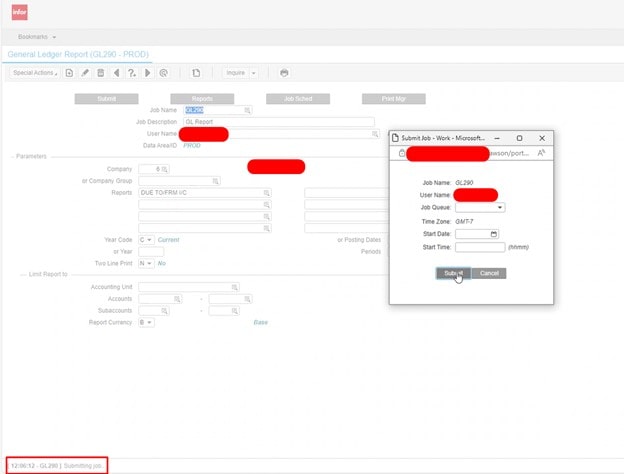Click the Start Time field in Submit Job
This screenshot has width=624, height=474.
[480, 247]
